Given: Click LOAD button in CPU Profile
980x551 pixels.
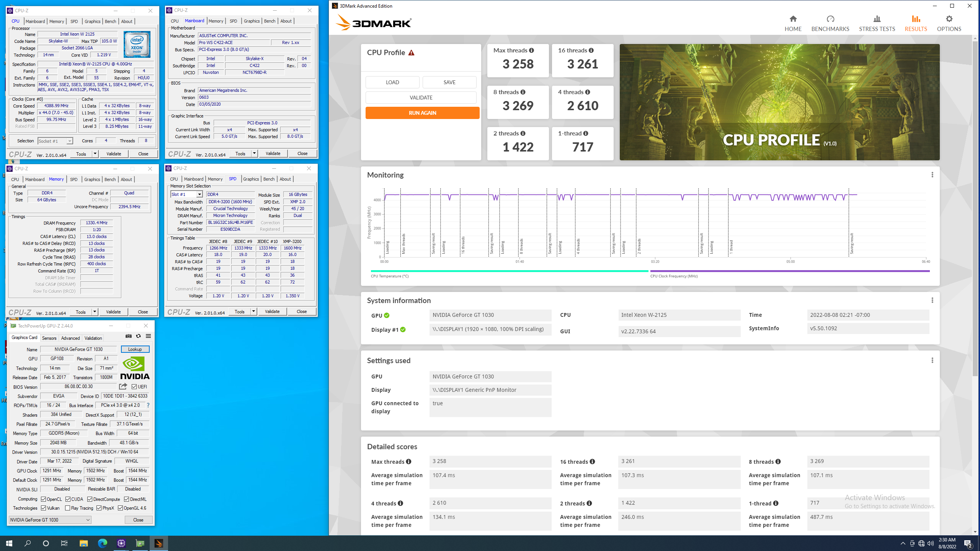Looking at the screenshot, I should coord(392,82).
